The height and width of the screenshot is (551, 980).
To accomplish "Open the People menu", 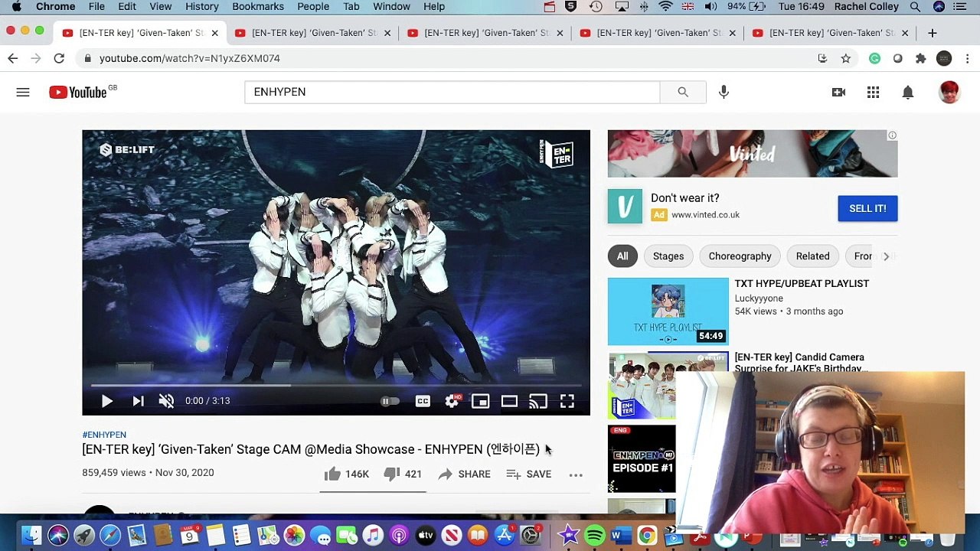I will (x=313, y=7).
